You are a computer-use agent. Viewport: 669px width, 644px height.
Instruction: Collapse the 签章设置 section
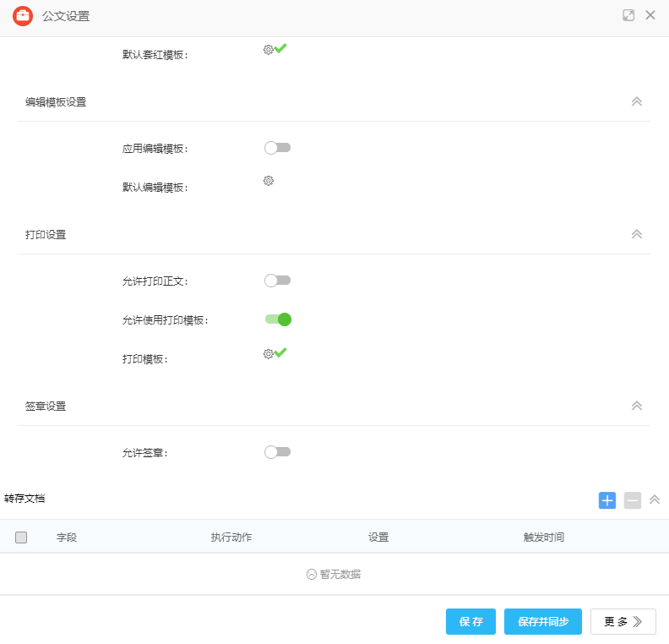(x=637, y=406)
